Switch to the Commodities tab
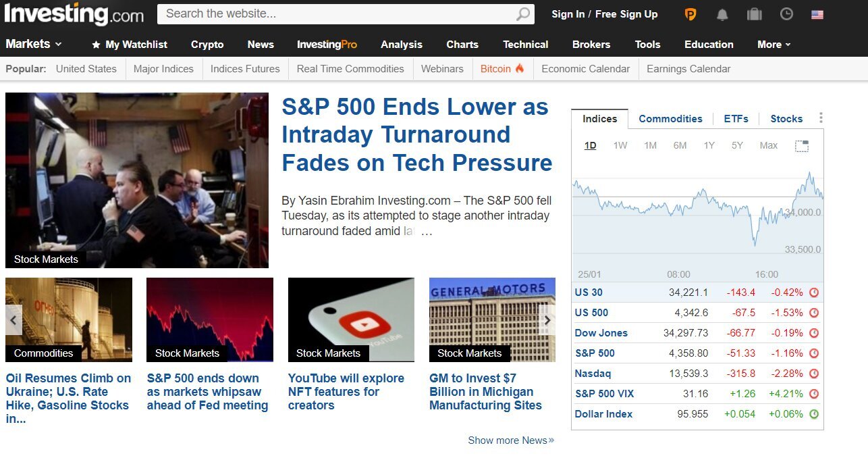This screenshot has height=456, width=868. (670, 118)
